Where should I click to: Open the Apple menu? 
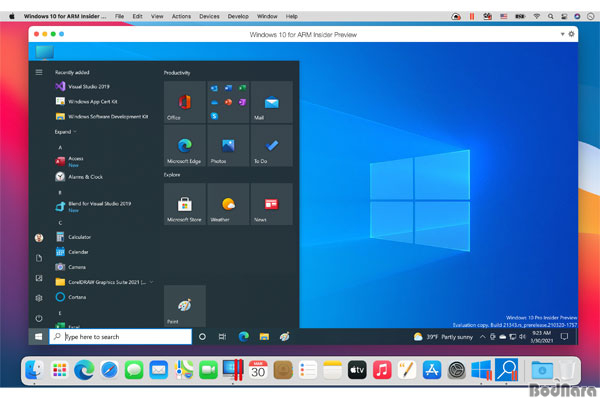[12, 16]
